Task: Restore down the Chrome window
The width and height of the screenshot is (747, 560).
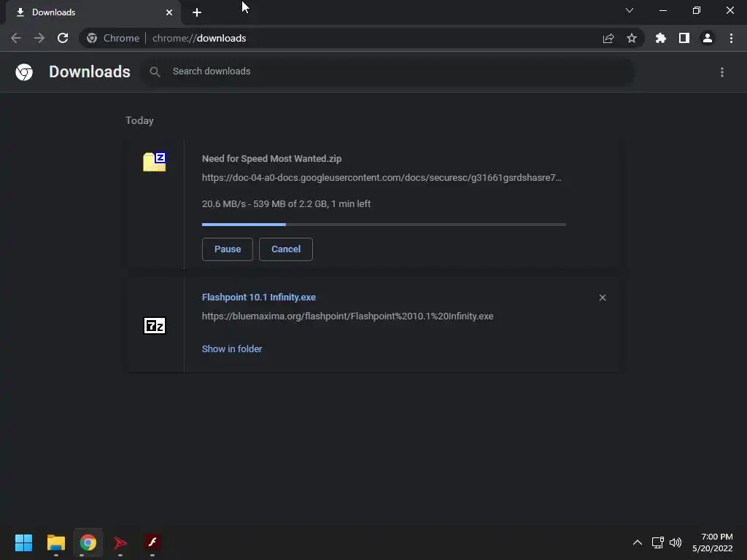Action: pyautogui.click(x=697, y=10)
